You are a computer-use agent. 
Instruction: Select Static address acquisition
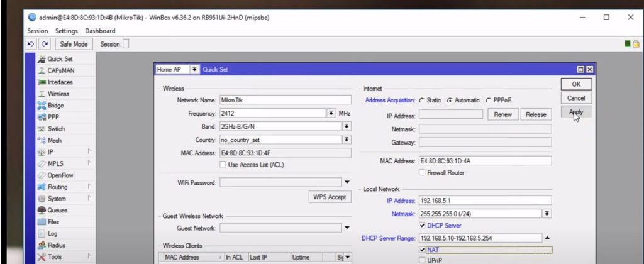tap(422, 100)
